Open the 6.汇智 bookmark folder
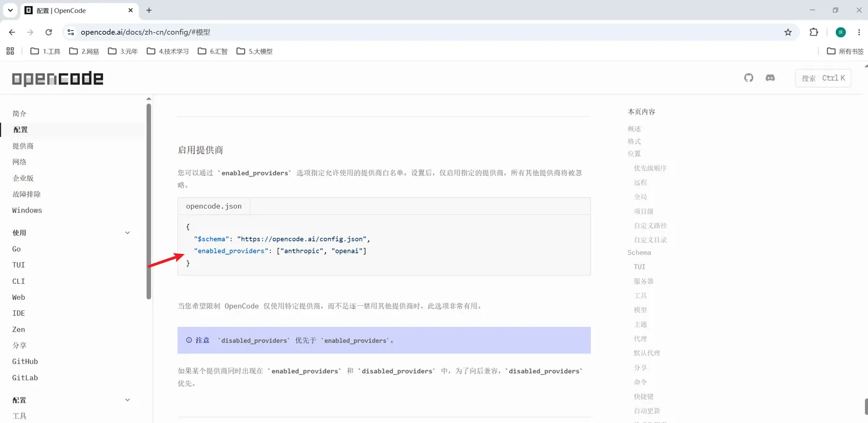868x423 pixels. (x=212, y=51)
